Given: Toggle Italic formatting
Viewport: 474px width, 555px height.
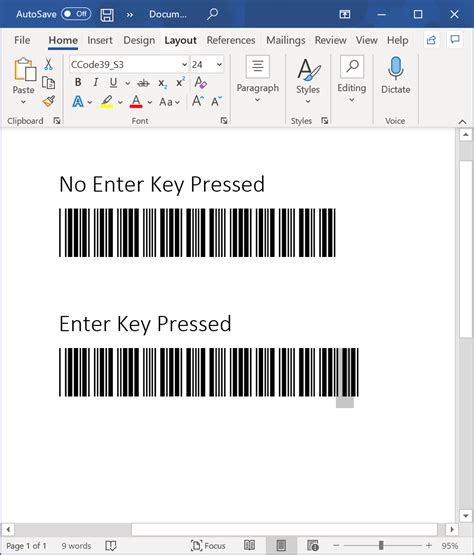Looking at the screenshot, I should point(95,82).
